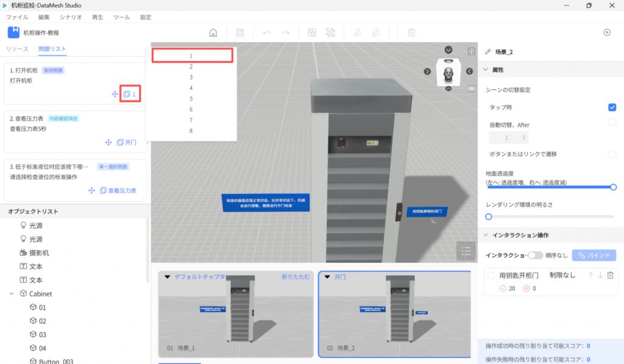Image resolution: width=624 pixels, height=364 pixels.
Task: Click the trash icon in the top toolbar
Action: coord(411,33)
